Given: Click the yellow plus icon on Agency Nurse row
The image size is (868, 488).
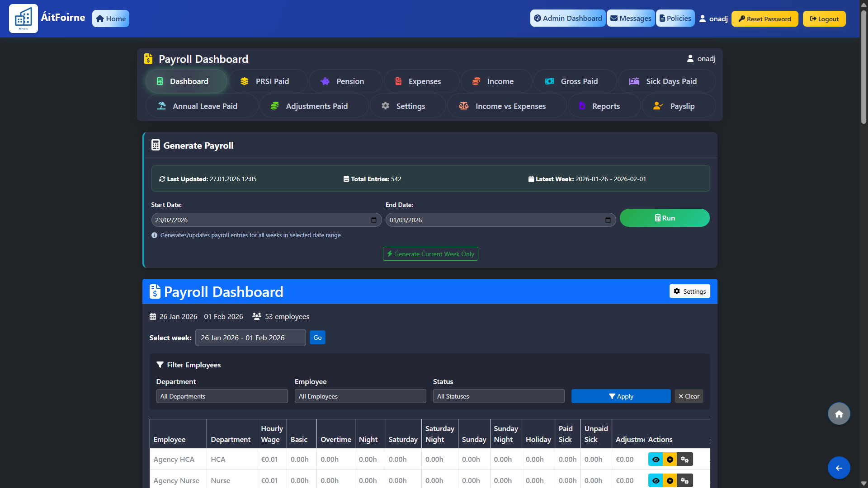Looking at the screenshot, I should tap(670, 480).
